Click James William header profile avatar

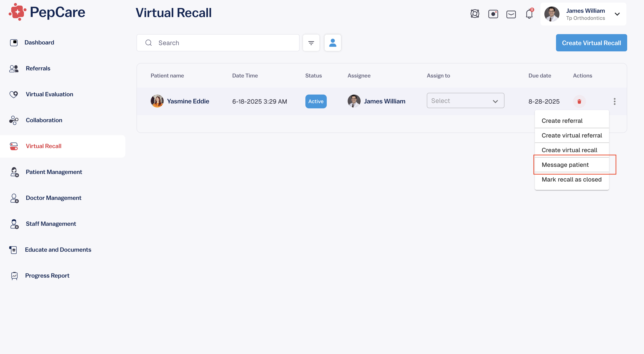click(x=551, y=14)
